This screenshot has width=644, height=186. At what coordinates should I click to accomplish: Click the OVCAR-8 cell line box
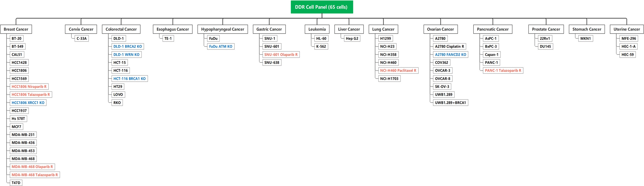tap(443, 79)
